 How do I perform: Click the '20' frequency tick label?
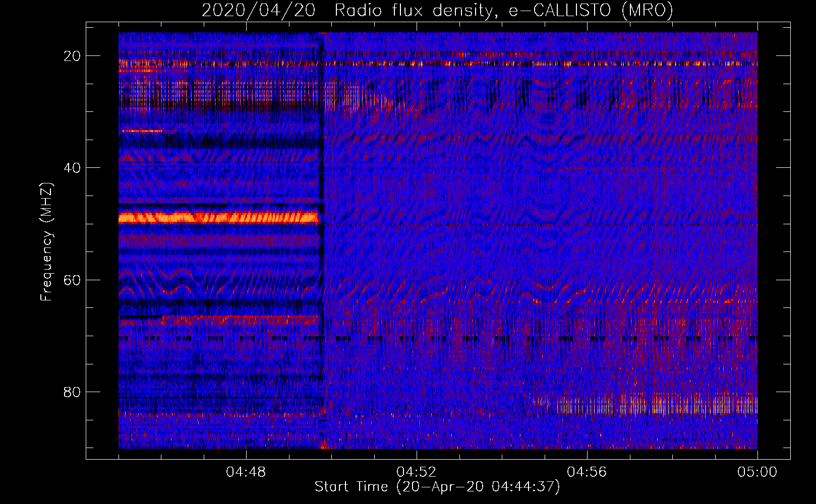73,56
